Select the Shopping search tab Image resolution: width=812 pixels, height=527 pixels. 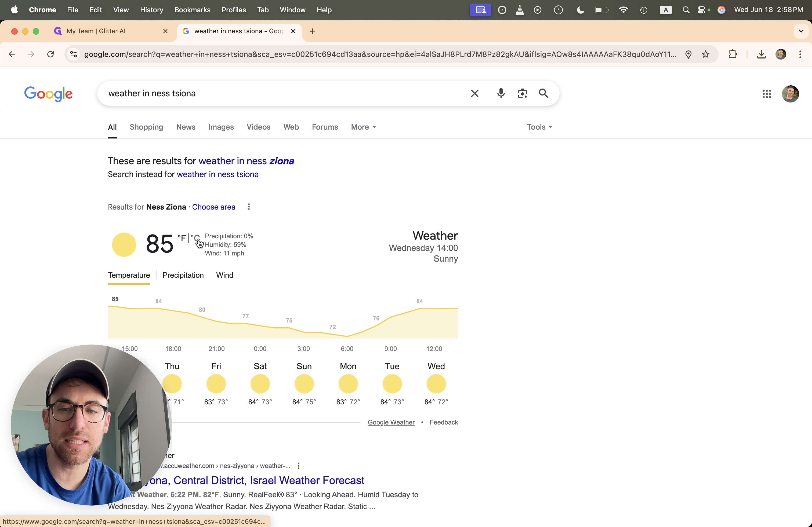pos(146,127)
